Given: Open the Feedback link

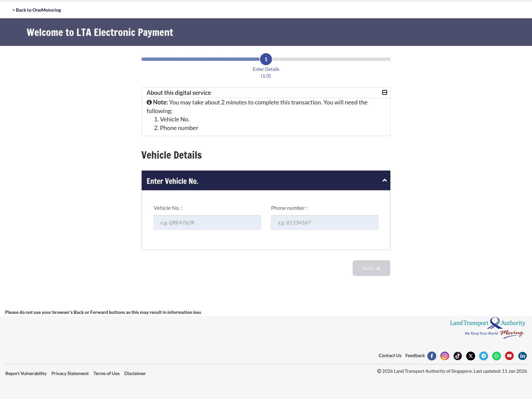Looking at the screenshot, I should pos(415,355).
